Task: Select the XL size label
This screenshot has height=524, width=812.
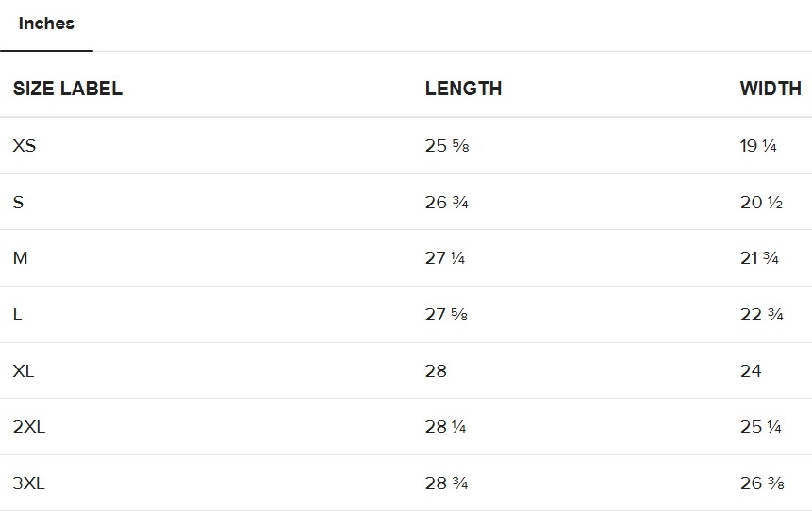Action: point(24,371)
